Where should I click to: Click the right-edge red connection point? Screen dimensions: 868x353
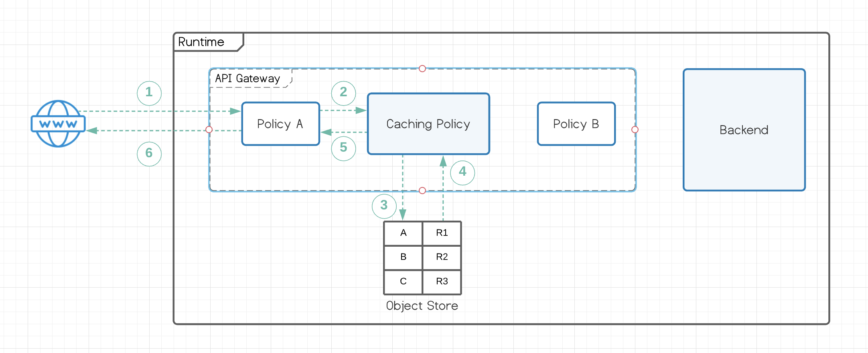(635, 130)
